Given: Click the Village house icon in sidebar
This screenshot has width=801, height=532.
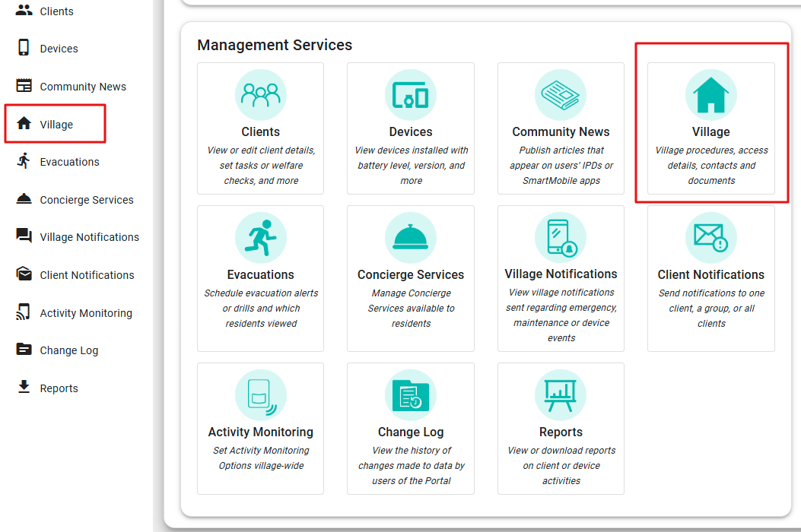Looking at the screenshot, I should tap(24, 123).
